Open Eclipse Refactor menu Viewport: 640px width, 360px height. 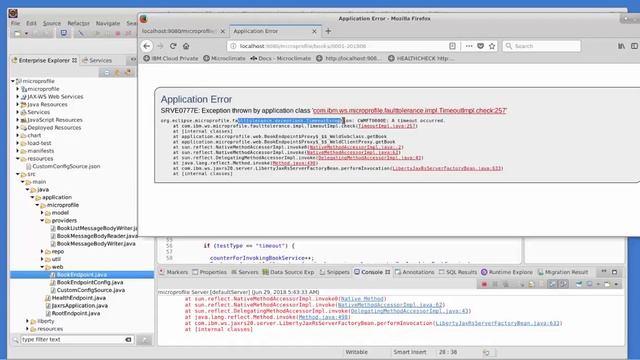(78, 23)
